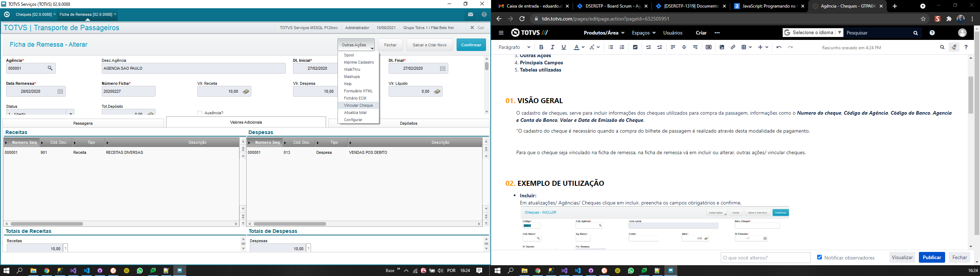Switch to the Depósitos tab
This screenshot has width=980, height=276.
pyautogui.click(x=409, y=123)
